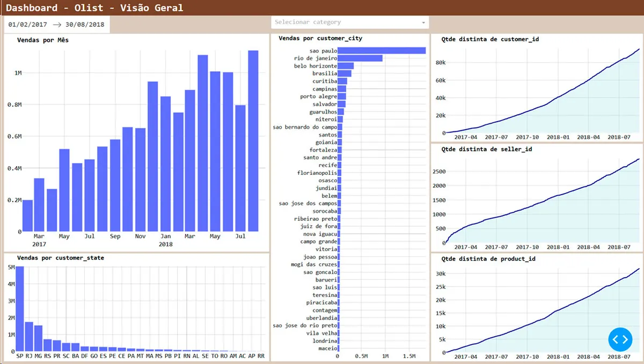The width and height of the screenshot is (644, 364).
Task: Click the 'contagem' city label
Action: point(325,310)
